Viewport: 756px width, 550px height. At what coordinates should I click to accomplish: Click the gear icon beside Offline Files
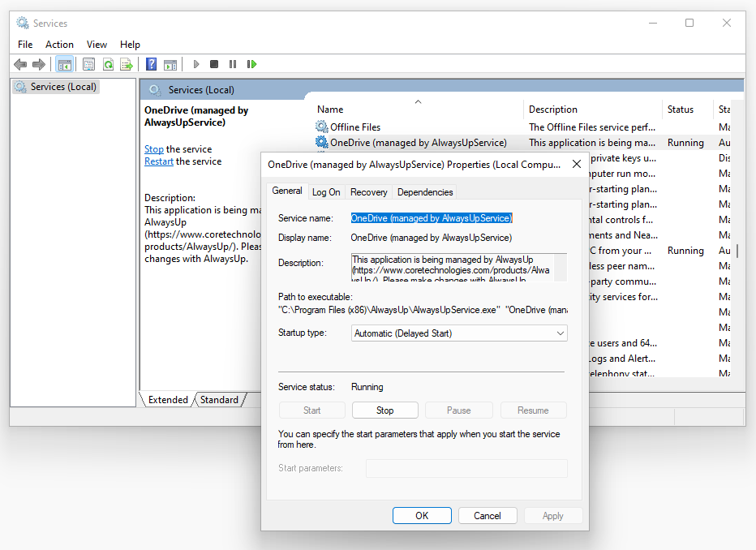click(321, 127)
